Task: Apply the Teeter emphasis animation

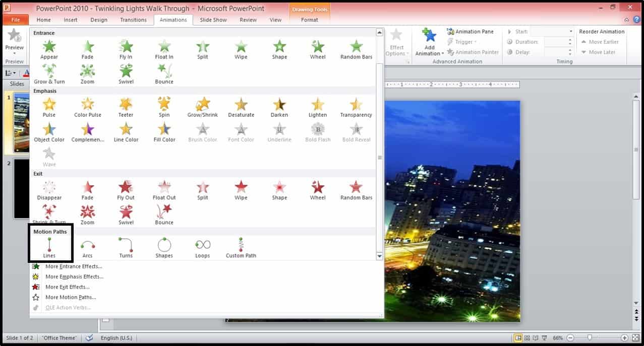Action: click(x=126, y=107)
